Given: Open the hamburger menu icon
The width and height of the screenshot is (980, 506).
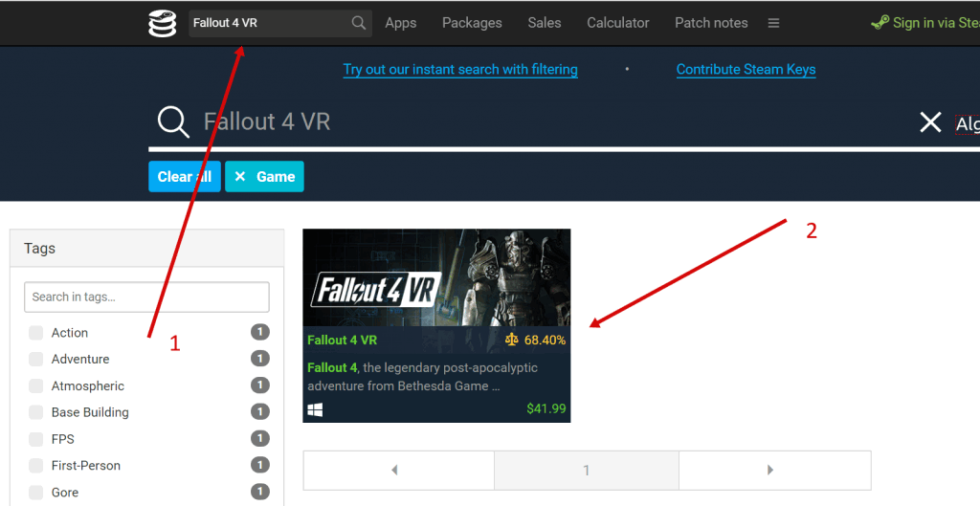Looking at the screenshot, I should tap(773, 23).
